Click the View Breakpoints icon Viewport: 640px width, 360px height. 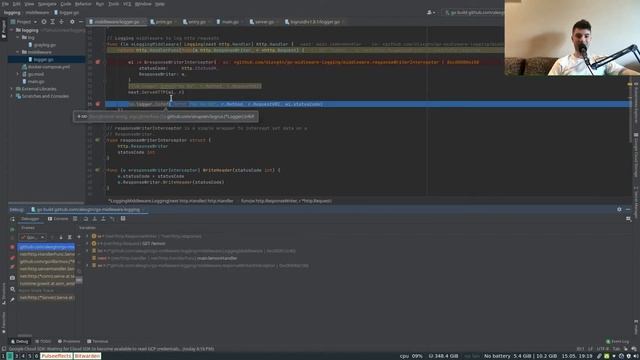click(12, 258)
